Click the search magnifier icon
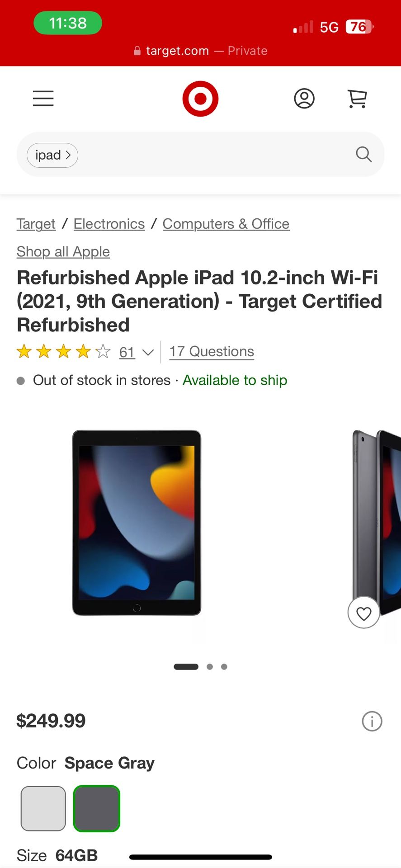Viewport: 401px width, 868px height. 363,155
